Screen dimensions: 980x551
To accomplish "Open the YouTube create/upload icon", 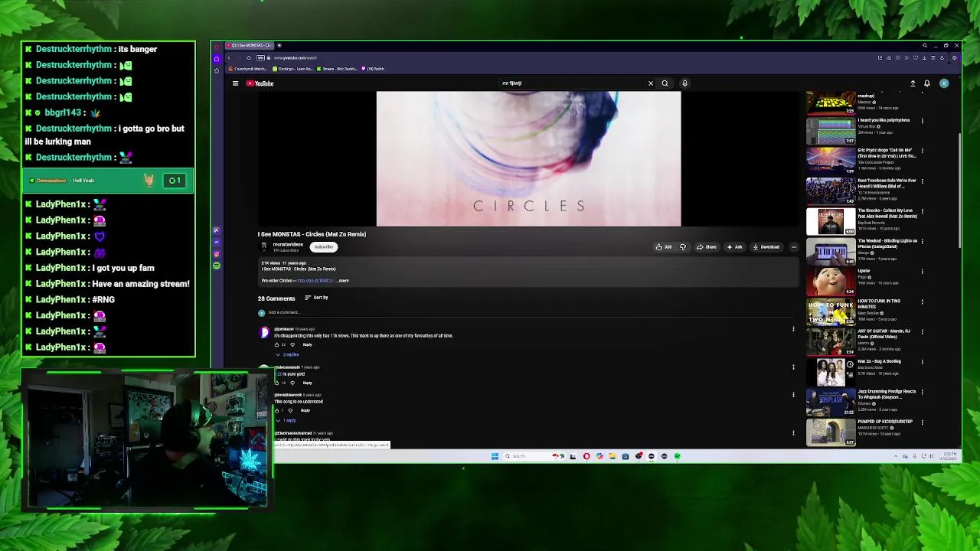I will (913, 83).
